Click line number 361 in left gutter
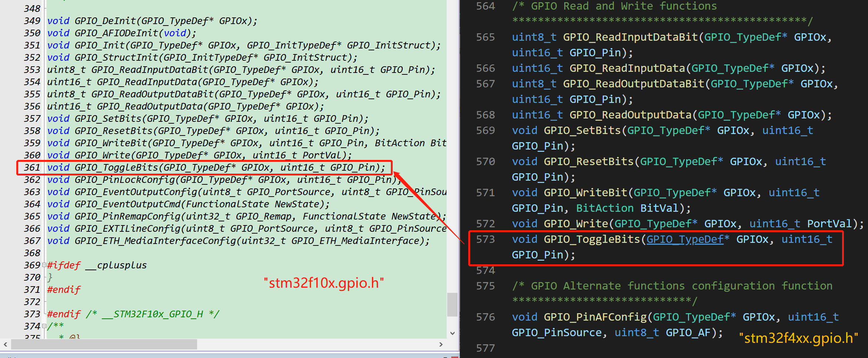Image resolution: width=868 pixels, height=358 pixels. coord(32,167)
